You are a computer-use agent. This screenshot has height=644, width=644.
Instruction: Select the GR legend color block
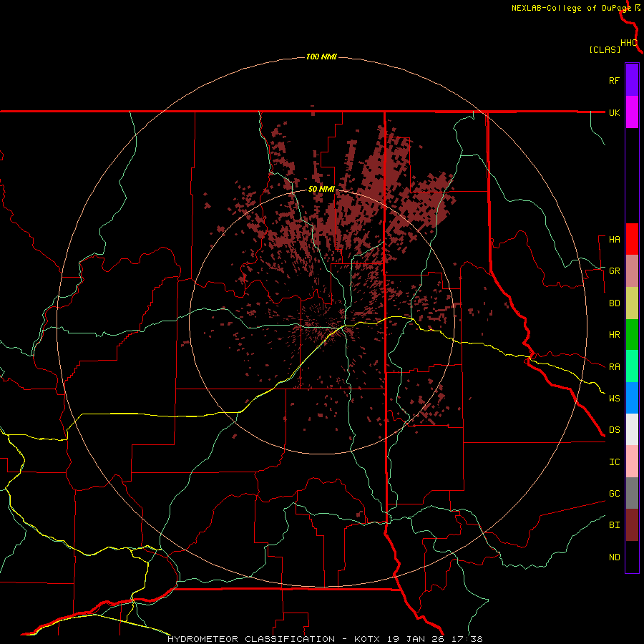pos(632,271)
